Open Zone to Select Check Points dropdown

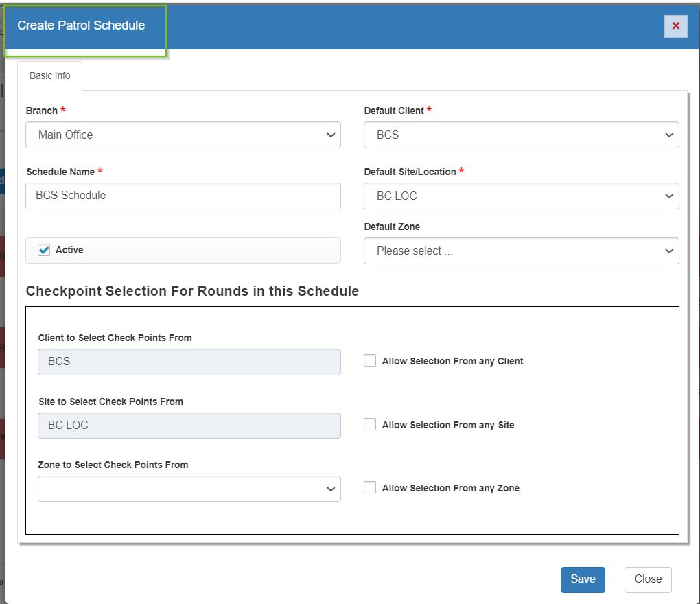pyautogui.click(x=189, y=489)
